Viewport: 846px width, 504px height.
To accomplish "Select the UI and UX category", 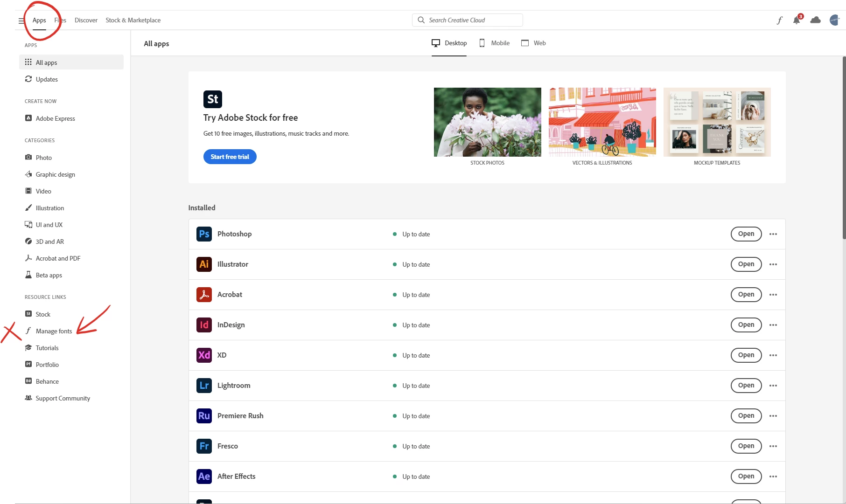I will pyautogui.click(x=71, y=225).
